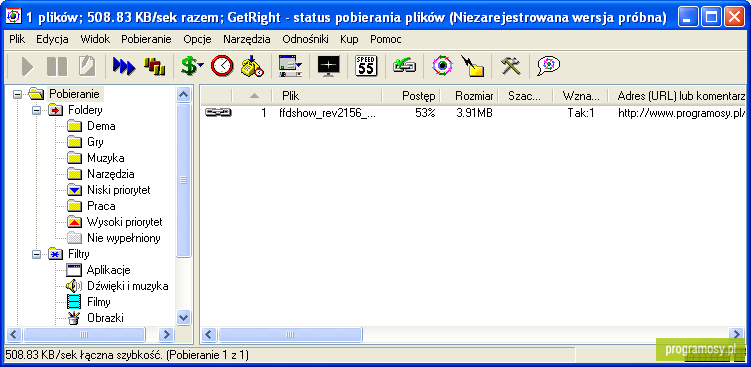Click the blue triple-arrow resume all icon
This screenshot has height=367, width=751.
(124, 66)
